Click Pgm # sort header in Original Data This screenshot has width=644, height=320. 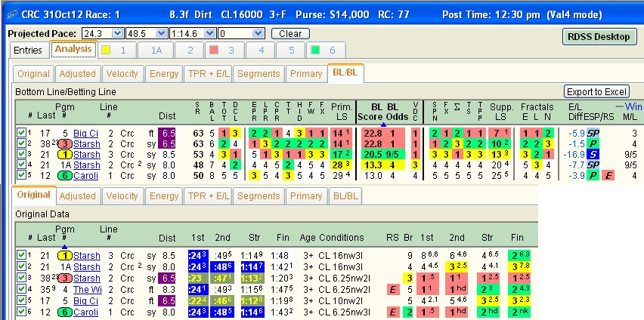coord(65,234)
